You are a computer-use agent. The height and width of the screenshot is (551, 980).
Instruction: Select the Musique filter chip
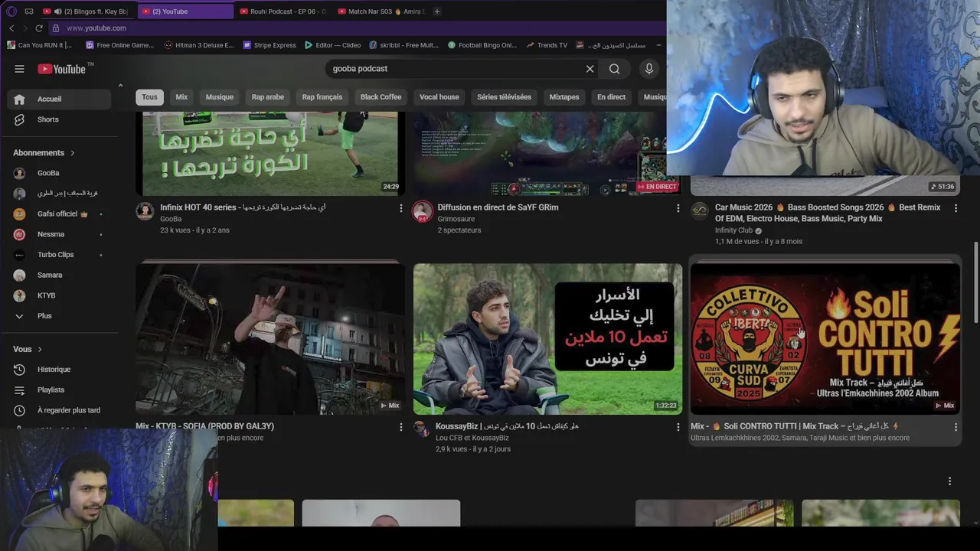[x=220, y=97]
